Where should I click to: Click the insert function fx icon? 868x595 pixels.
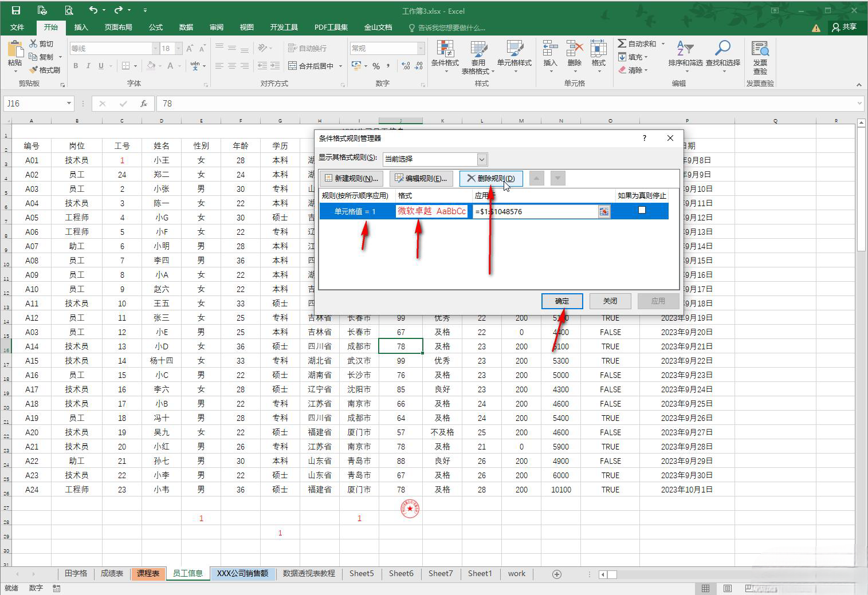coord(144,104)
